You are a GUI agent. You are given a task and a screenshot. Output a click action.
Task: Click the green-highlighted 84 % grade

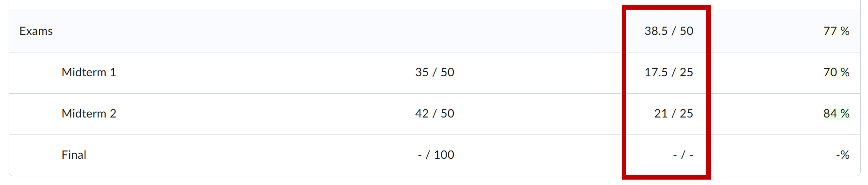(836, 114)
